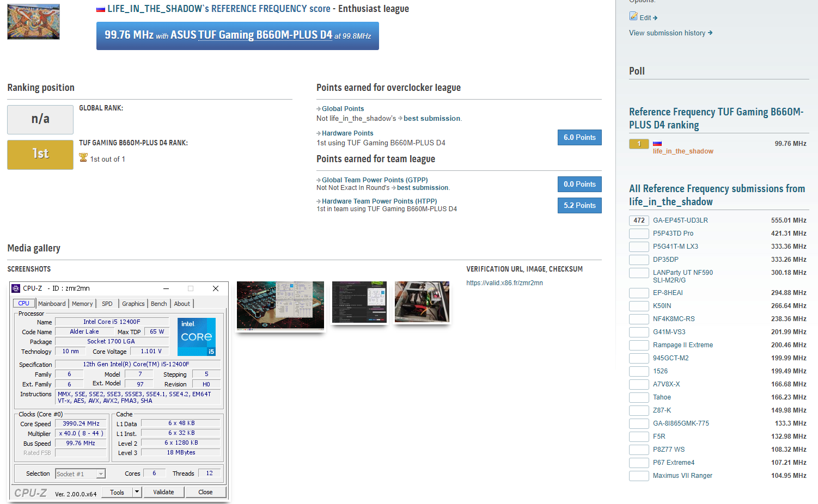Open Global Team Power Points (GTPP) link

pos(375,180)
